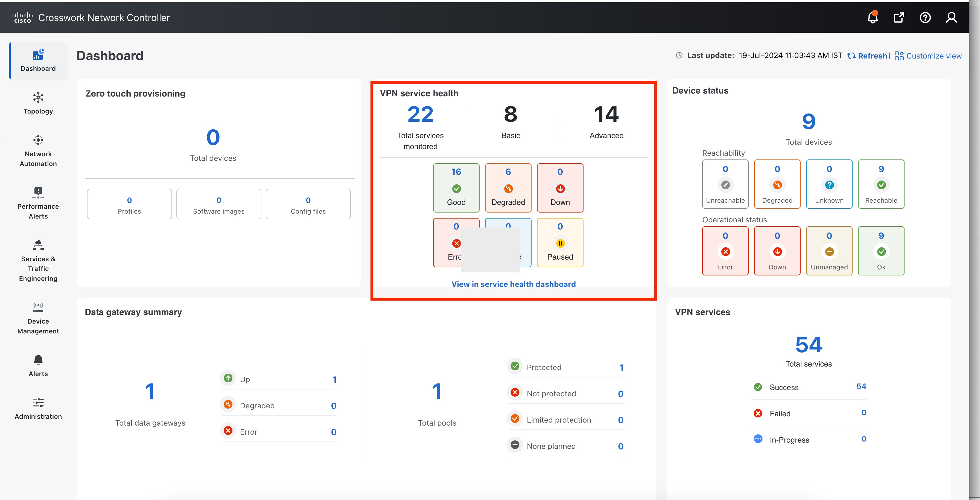
Task: Select Services & Traffic Engineering menu
Action: [x=38, y=261]
